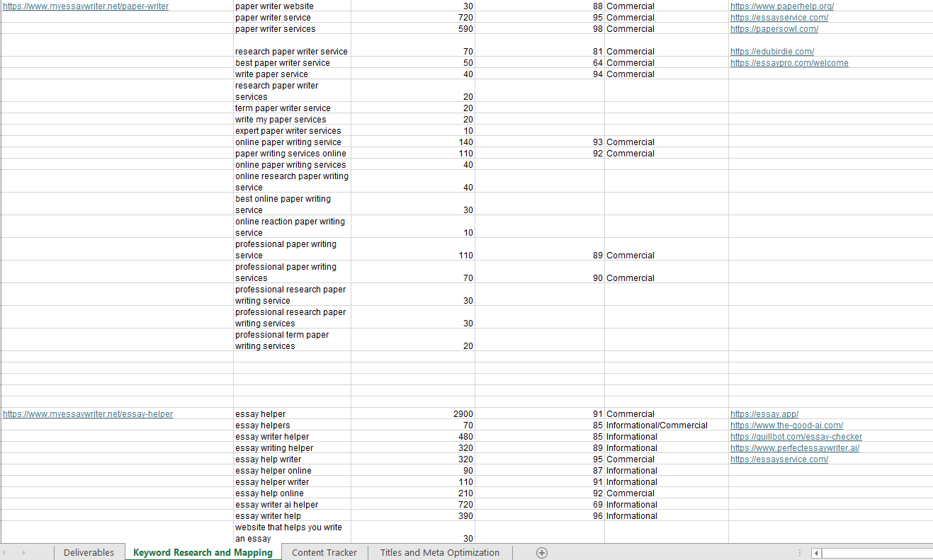
Task: Open the essay.app link
Action: [764, 414]
